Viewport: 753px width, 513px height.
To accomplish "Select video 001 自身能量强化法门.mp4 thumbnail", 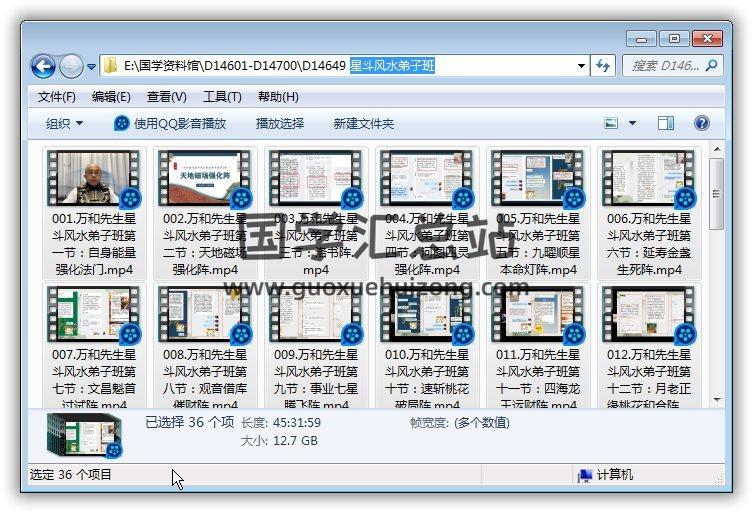I will [x=93, y=178].
